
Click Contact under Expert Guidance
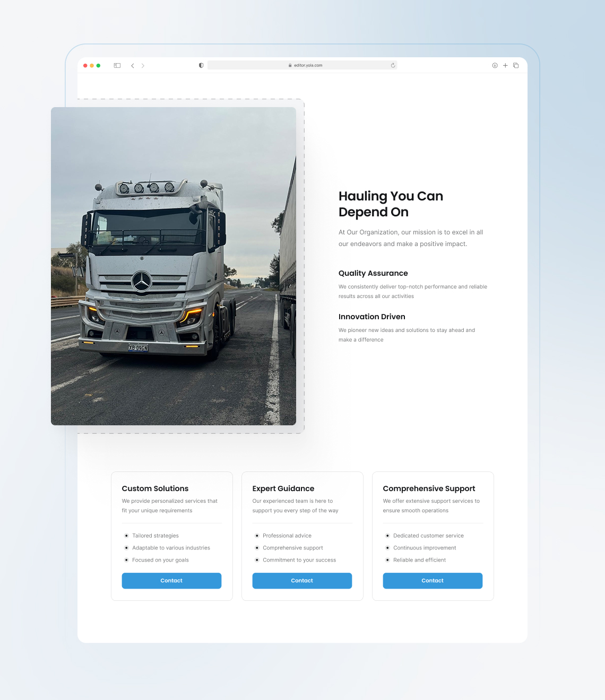302,581
